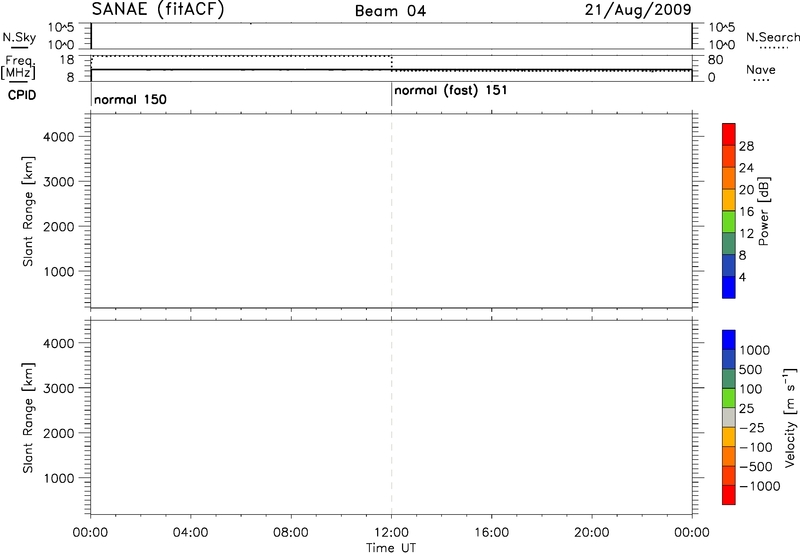Click the 'N.Sky' legend label
Image resolution: width=800 pixels, height=554 pixels.
pos(19,37)
